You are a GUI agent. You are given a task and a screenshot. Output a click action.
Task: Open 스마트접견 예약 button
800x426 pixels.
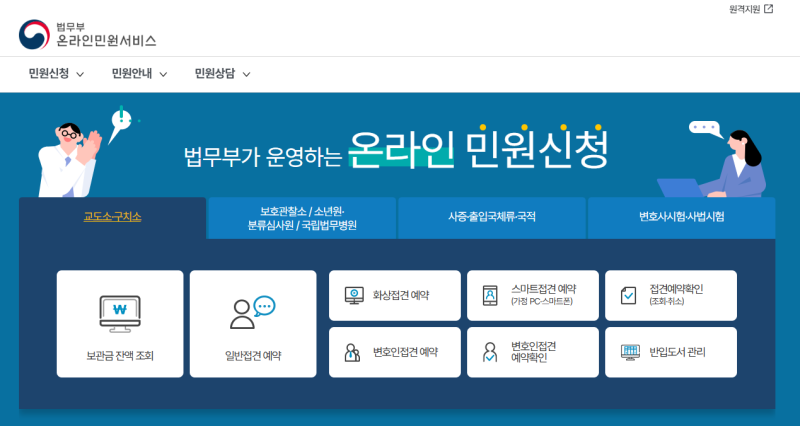click(x=533, y=295)
